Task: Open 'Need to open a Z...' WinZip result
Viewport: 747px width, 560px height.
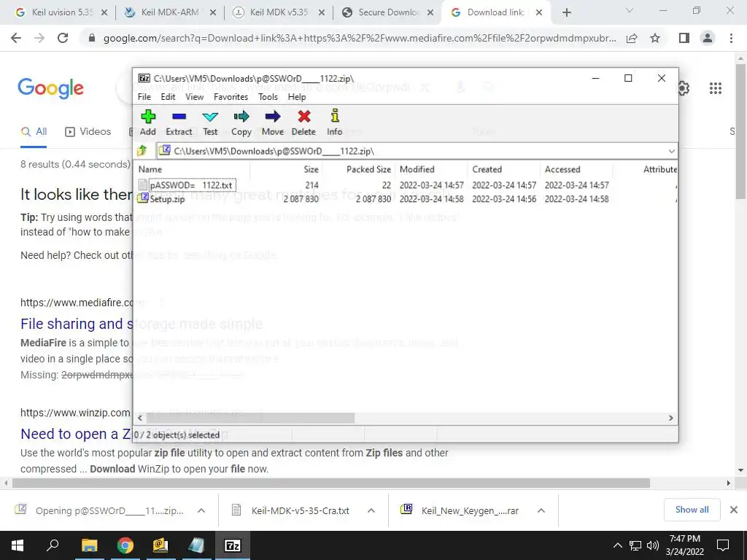Action: coord(124,434)
